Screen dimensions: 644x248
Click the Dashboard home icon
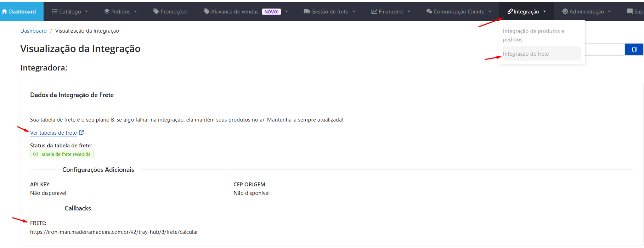click(x=5, y=12)
